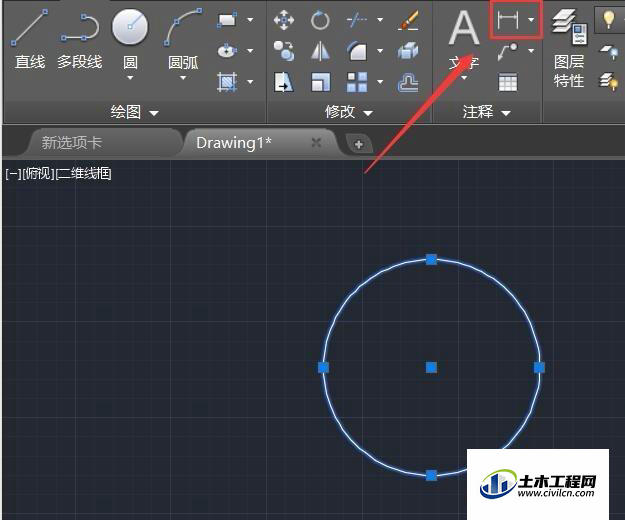Select the Polyline (多段线) tool
Screen dimensions: 625x520
coord(80,40)
